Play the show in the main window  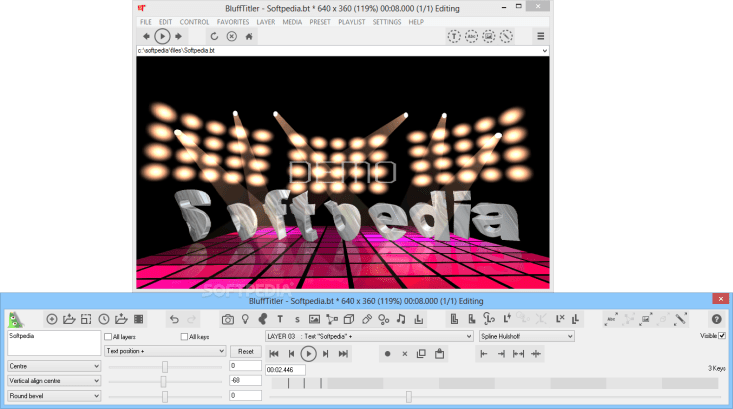tap(162, 36)
